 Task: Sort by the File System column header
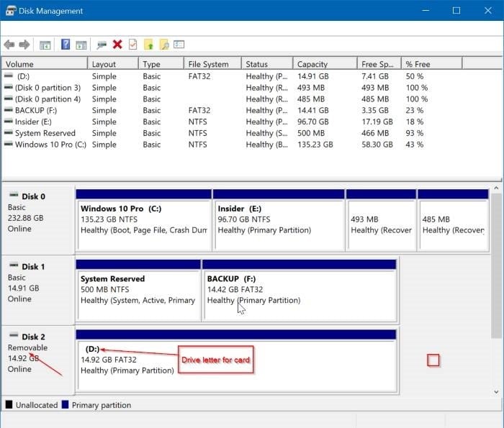pyautogui.click(x=212, y=64)
